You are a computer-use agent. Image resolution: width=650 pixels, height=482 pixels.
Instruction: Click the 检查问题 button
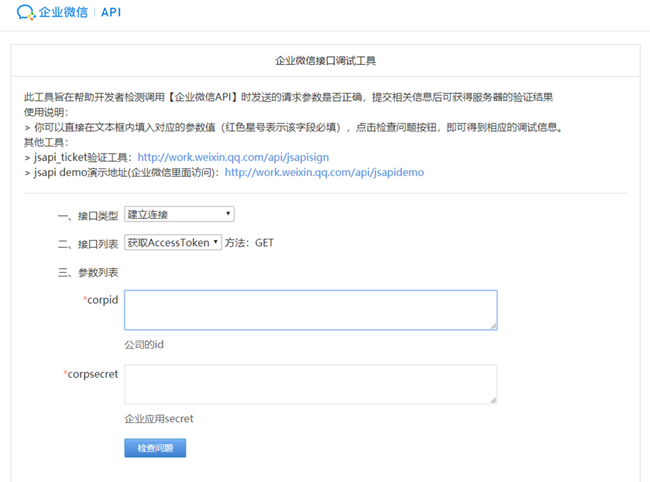coord(155,448)
